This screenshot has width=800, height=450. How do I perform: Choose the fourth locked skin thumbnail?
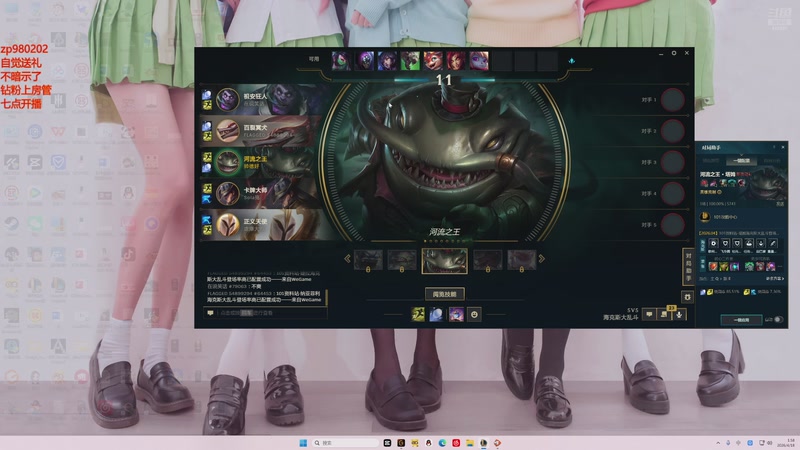[487, 260]
